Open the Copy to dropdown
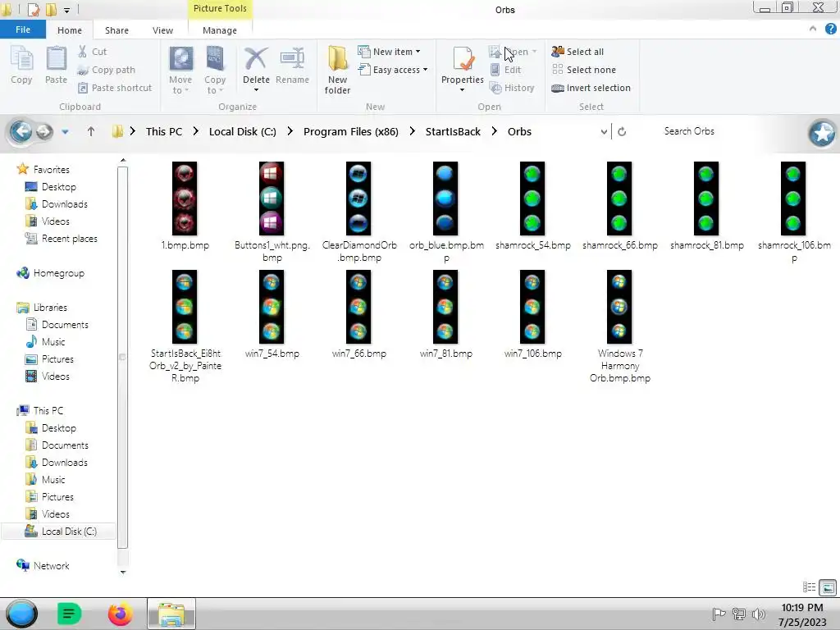The width and height of the screenshot is (840, 630). pyautogui.click(x=215, y=71)
